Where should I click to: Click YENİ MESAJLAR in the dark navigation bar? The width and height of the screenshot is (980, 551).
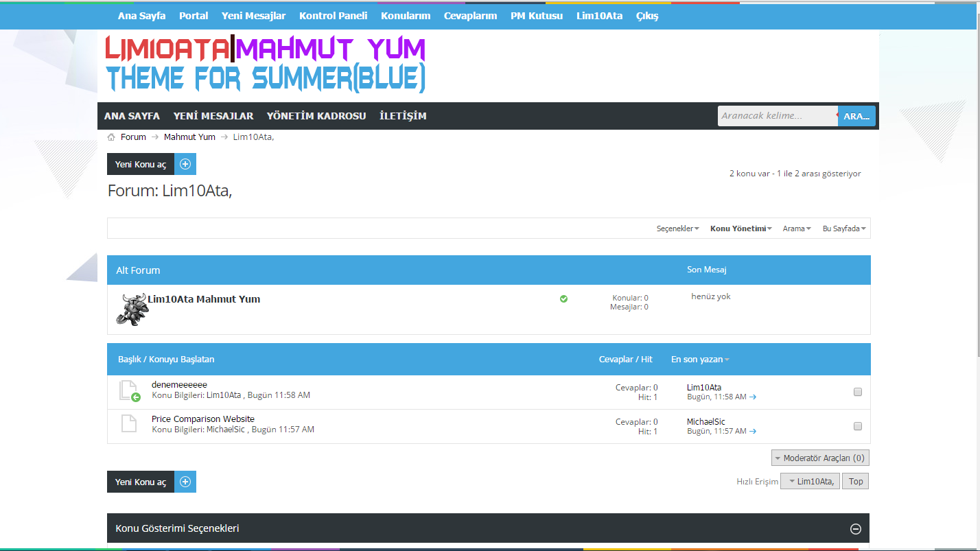pos(213,116)
